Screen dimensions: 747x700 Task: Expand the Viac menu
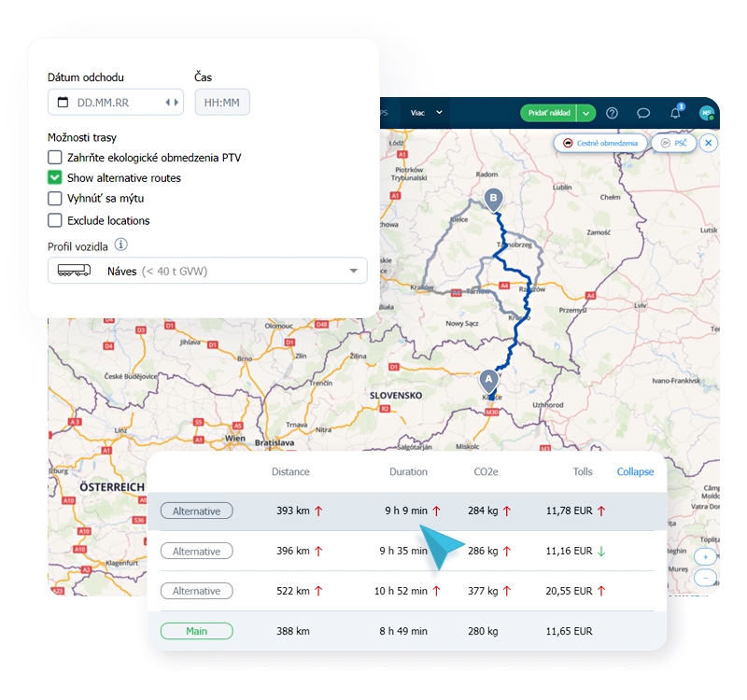pos(427,113)
